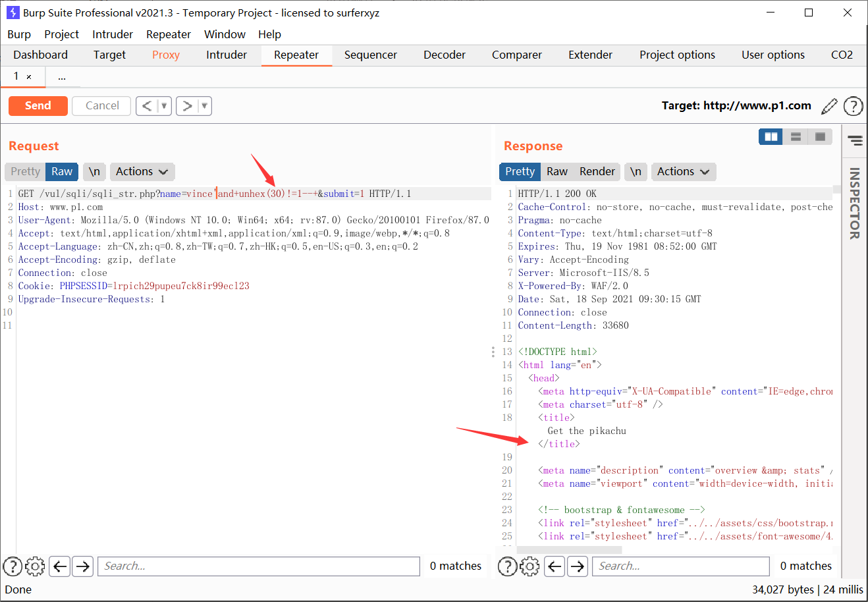The height and width of the screenshot is (602, 868).
Task: Open Request Actions dropdown
Action: [x=142, y=171]
